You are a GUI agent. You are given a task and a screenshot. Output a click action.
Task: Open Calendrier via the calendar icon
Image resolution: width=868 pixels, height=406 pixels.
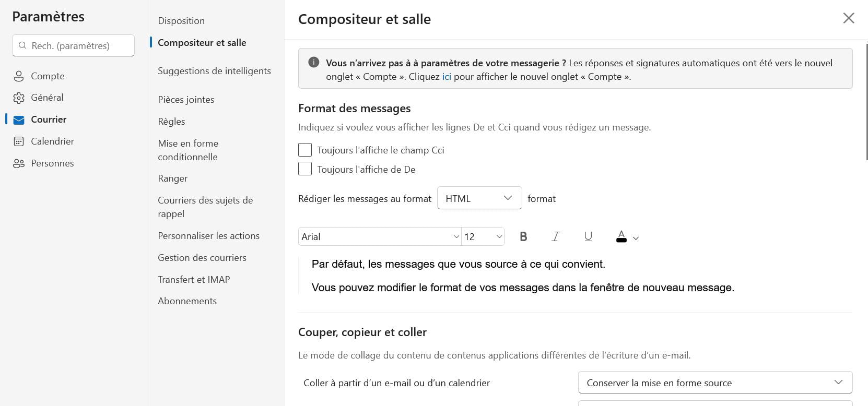(x=19, y=141)
